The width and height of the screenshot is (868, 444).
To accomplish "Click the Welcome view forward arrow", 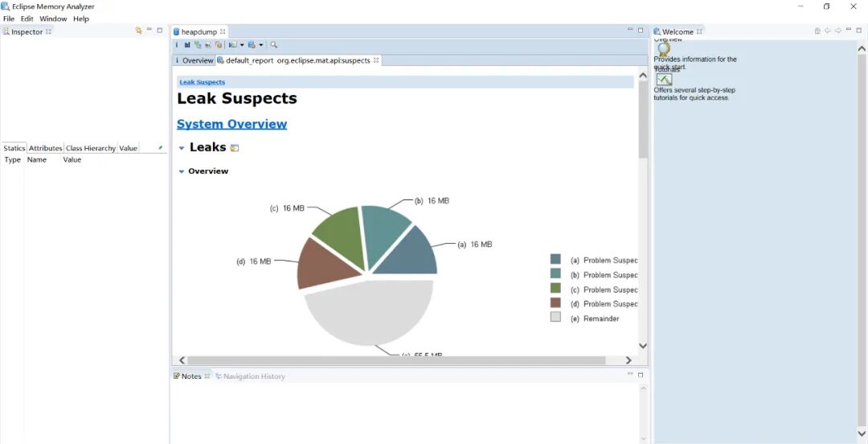I will pyautogui.click(x=838, y=31).
